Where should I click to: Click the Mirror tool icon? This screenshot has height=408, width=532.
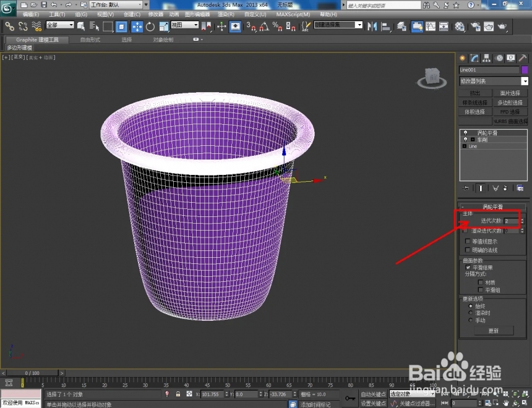pos(372,27)
